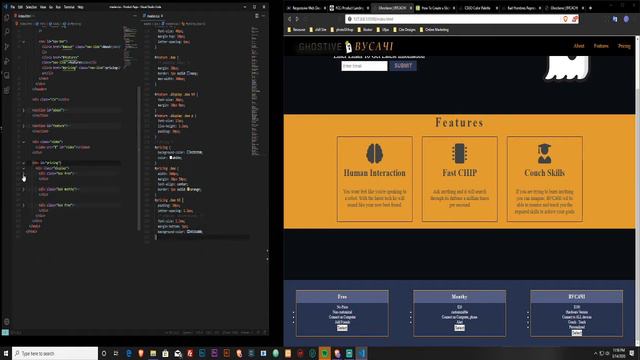
Task: Click the Split Editor icon in VS Code
Action: [x=257, y=16]
